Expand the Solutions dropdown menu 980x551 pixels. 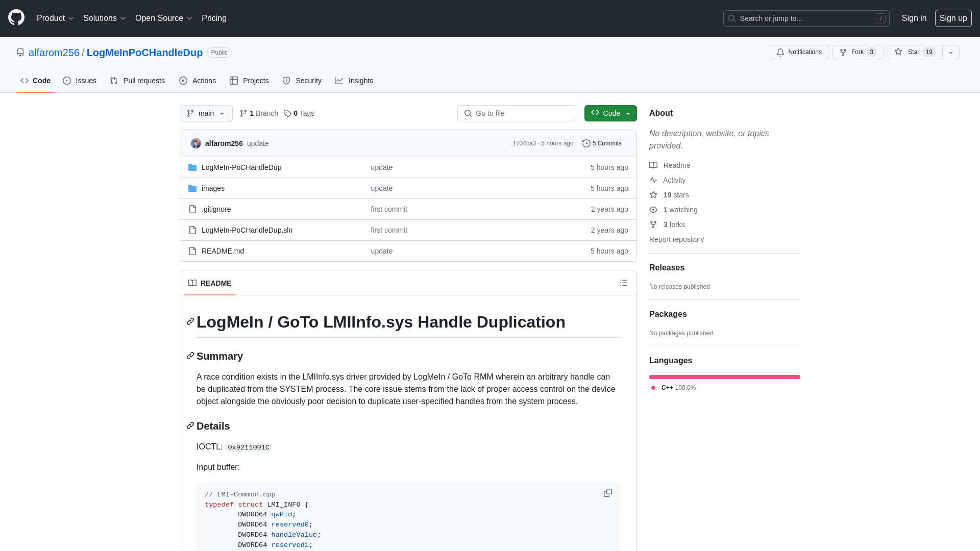[104, 18]
